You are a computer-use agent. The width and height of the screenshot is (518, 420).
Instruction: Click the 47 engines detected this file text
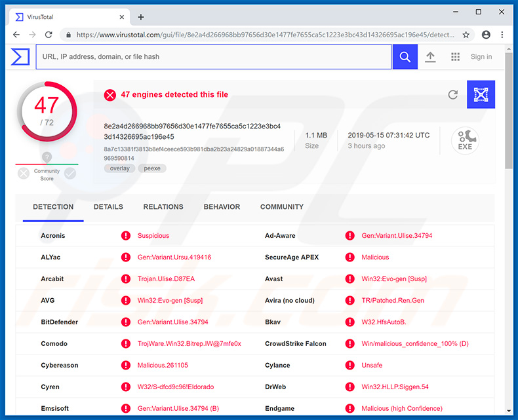(174, 95)
